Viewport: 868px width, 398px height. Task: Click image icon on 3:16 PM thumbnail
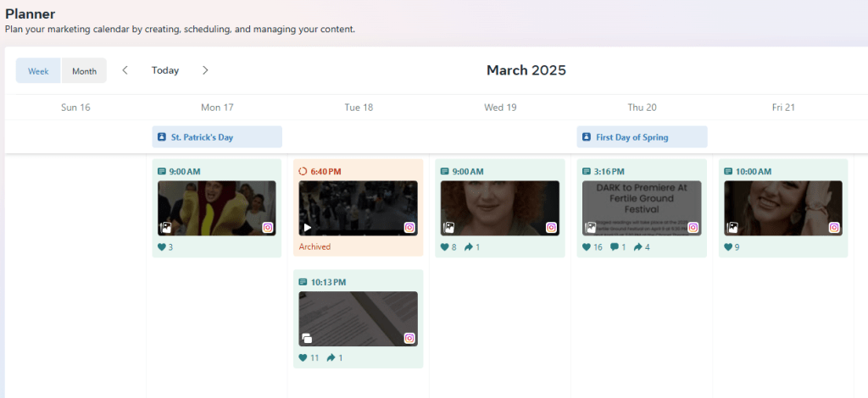590,227
